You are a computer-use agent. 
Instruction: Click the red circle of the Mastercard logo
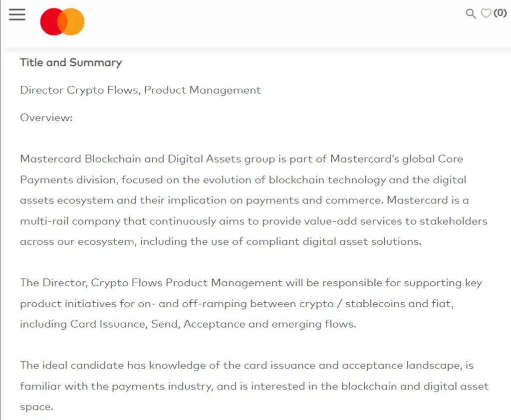click(x=51, y=22)
